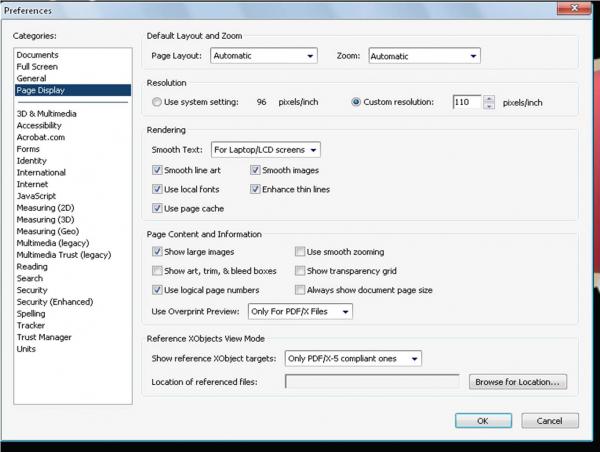Open Multimedia Trust (legacy) category
Screen dimensions: 600x452
pyautogui.click(x=64, y=255)
